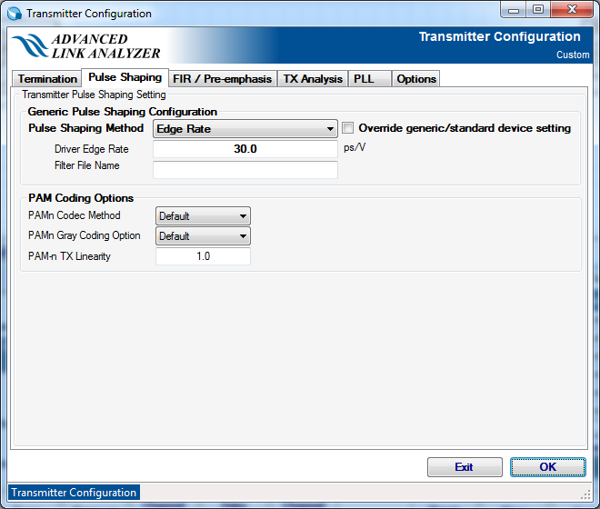Switch to the Options tab

point(416,79)
